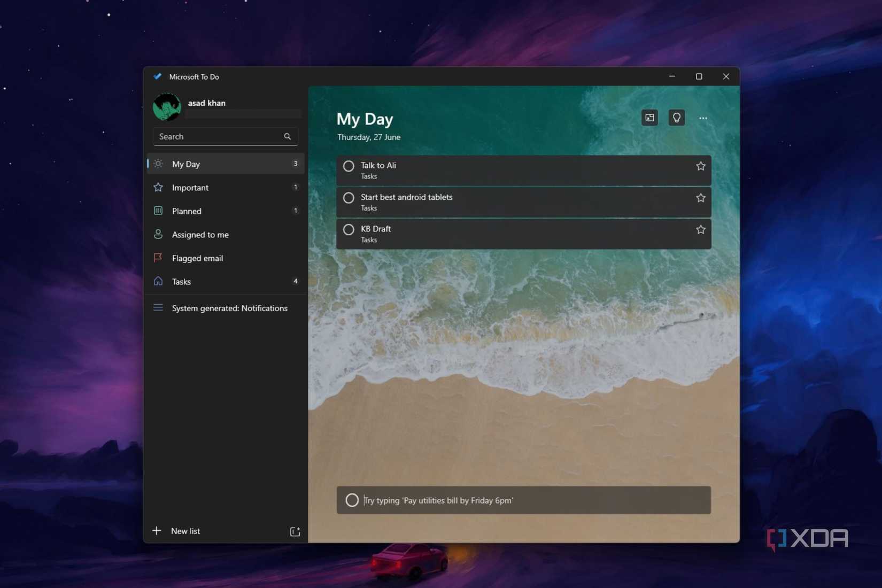Click the suggestions lightbulb icon

click(x=676, y=118)
